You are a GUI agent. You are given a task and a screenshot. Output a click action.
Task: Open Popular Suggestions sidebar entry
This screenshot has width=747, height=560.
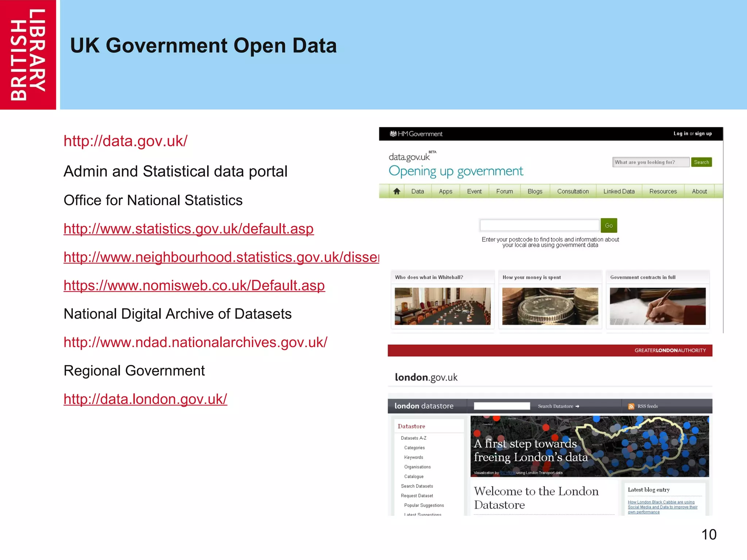click(424, 505)
